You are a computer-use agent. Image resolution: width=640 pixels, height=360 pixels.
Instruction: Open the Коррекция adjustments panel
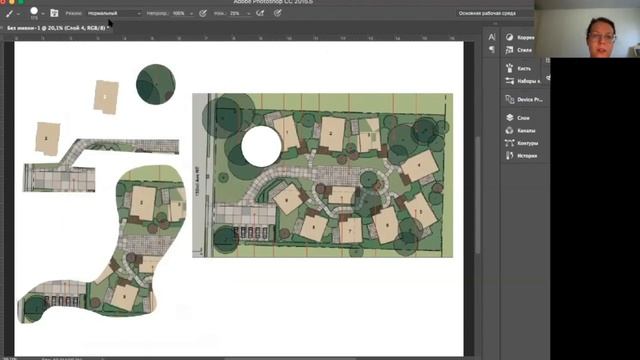[520, 37]
